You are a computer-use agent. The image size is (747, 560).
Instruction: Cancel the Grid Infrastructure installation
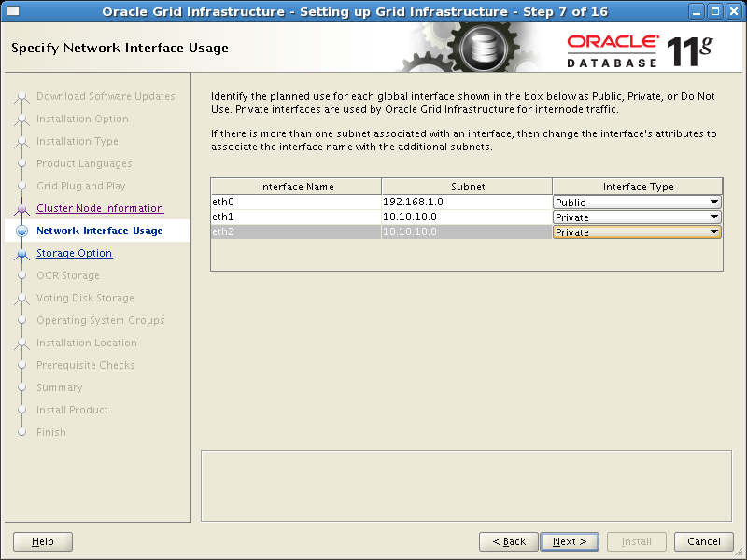[x=704, y=541]
